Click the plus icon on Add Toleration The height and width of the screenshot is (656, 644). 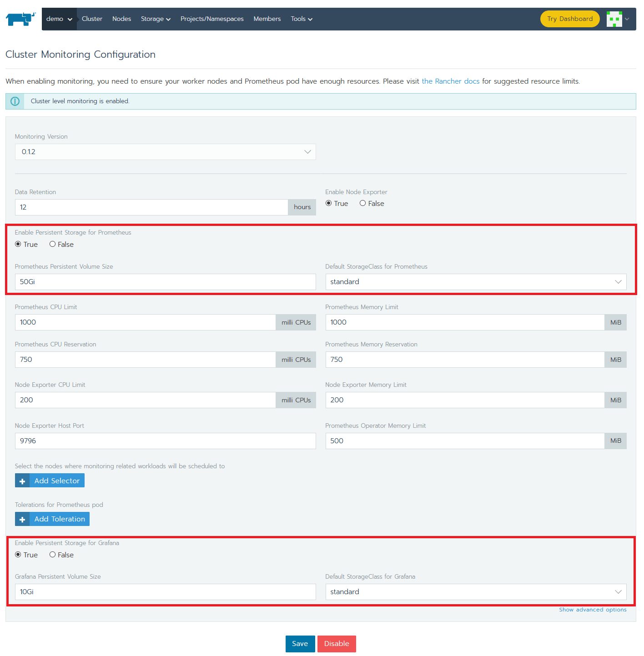pos(22,519)
